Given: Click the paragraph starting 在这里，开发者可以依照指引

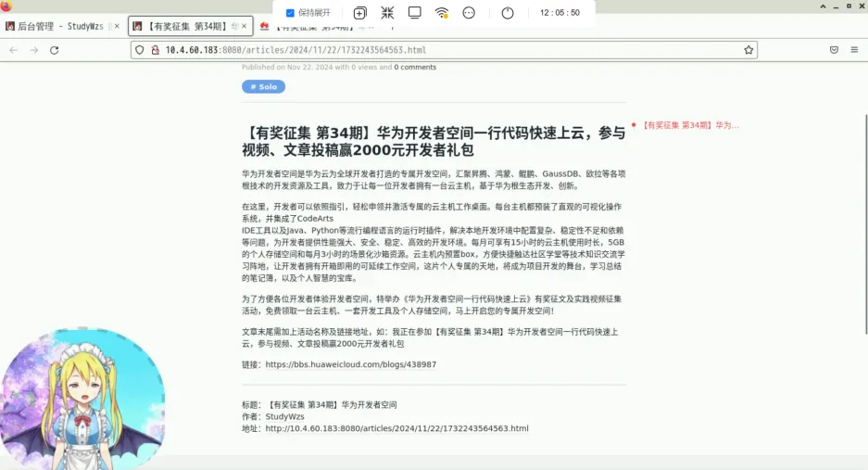Looking at the screenshot, I should point(434,242).
